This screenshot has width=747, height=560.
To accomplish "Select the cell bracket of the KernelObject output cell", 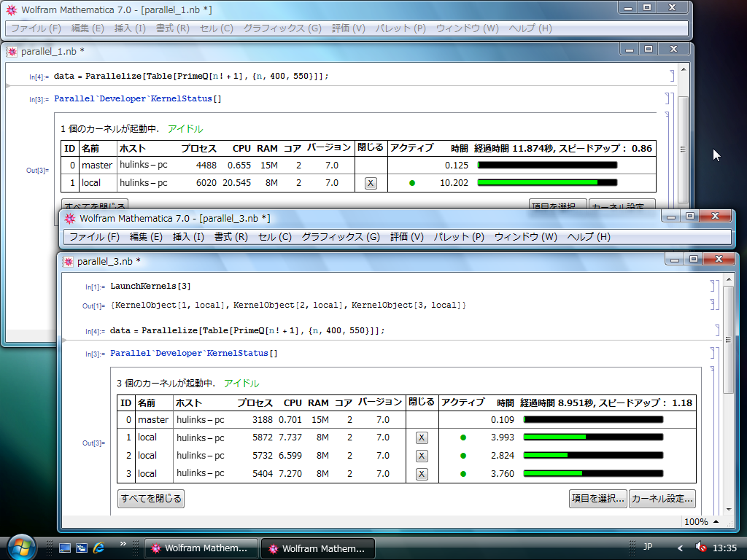I will 713,305.
